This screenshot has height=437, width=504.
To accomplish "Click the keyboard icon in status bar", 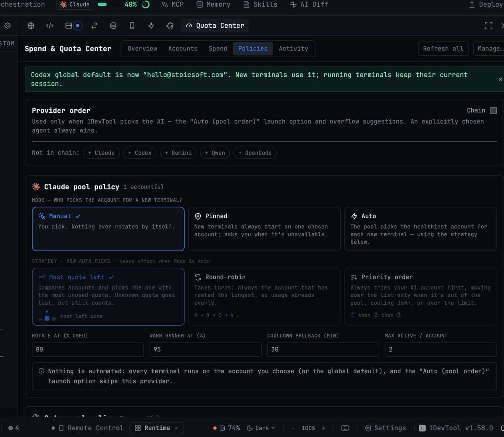I will tap(345, 428).
